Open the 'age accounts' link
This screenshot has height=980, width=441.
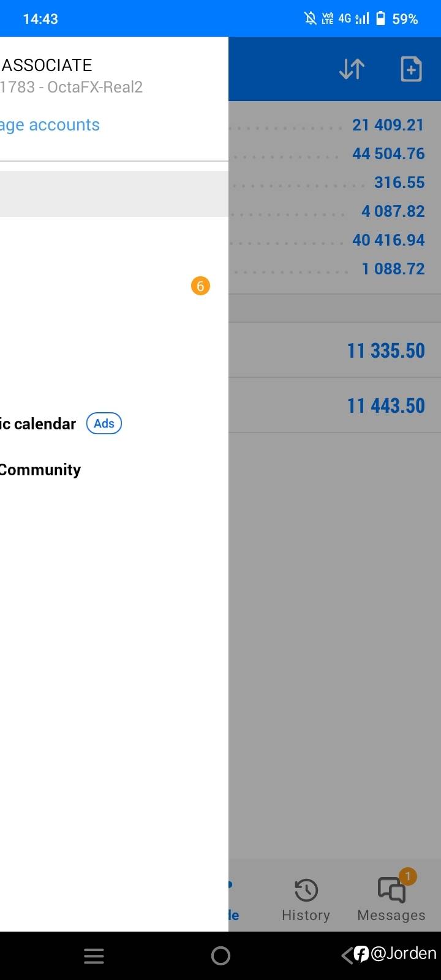(50, 125)
